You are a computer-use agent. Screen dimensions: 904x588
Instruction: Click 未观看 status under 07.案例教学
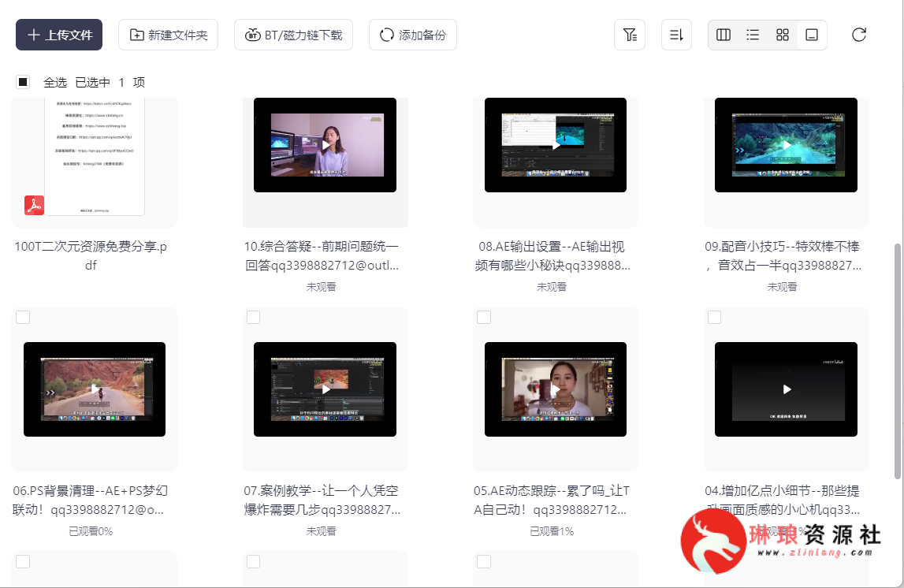(321, 531)
